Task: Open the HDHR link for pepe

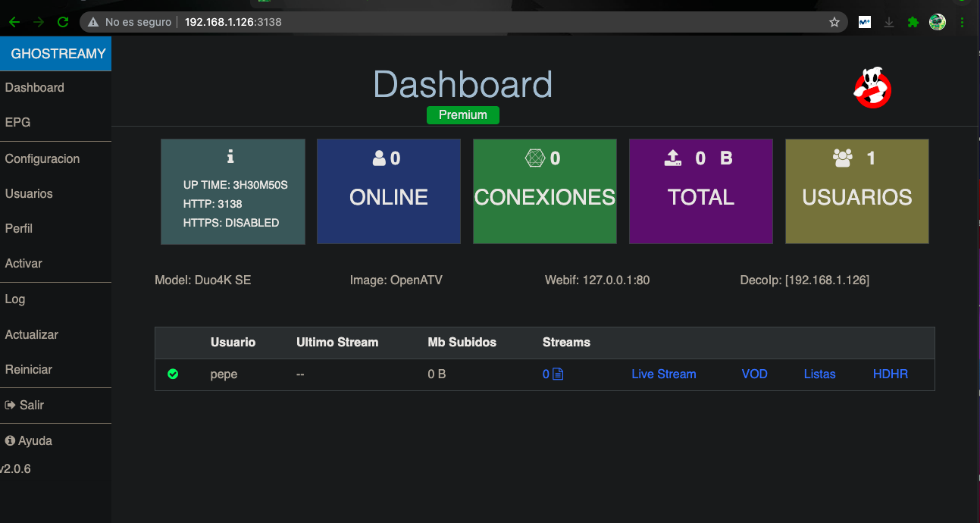Action: coord(890,374)
